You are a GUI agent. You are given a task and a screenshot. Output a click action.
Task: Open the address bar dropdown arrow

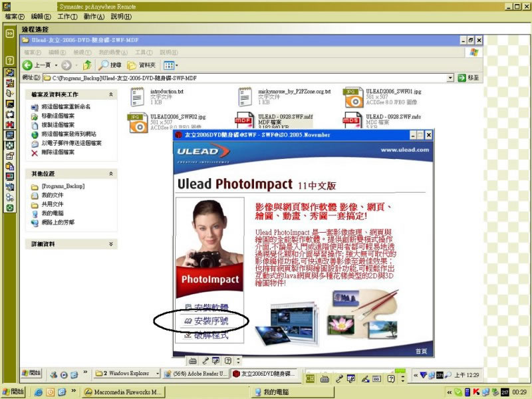[x=450, y=78]
